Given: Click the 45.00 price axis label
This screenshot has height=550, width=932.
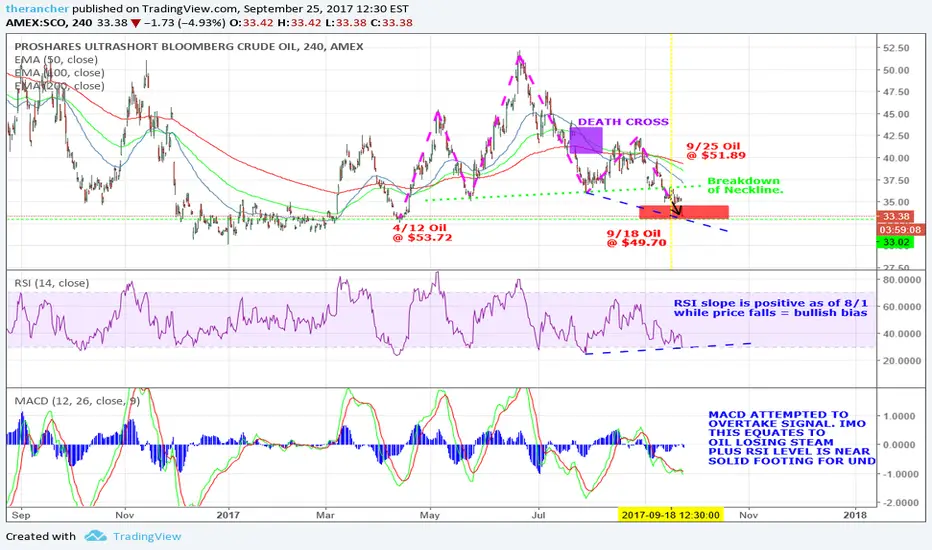Looking at the screenshot, I should point(896,114).
